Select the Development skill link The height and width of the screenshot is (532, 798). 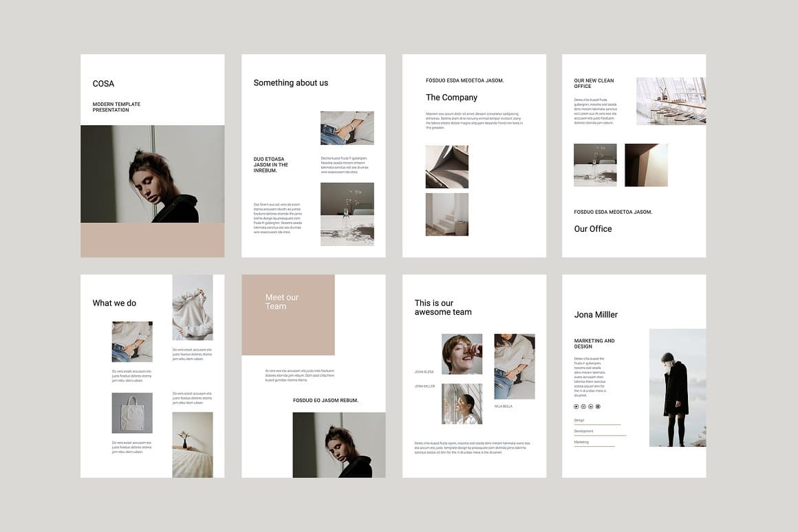coord(583,431)
